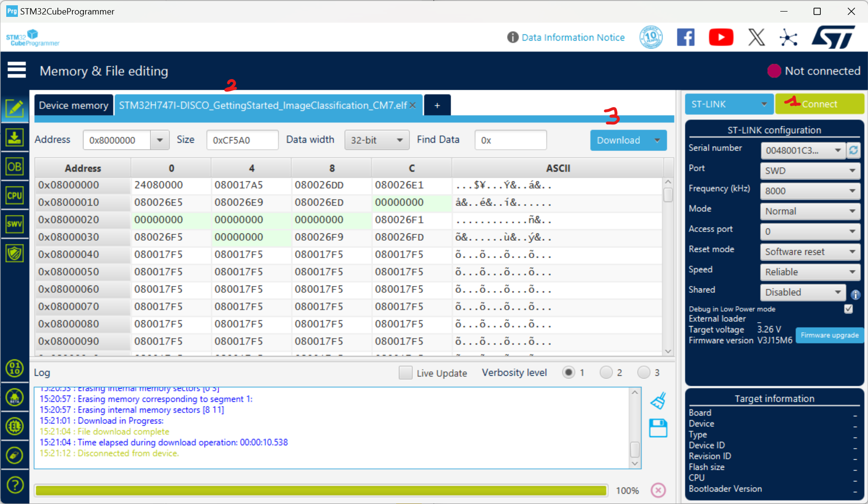
Task: Toggle the Live Update checkbox
Action: point(405,372)
